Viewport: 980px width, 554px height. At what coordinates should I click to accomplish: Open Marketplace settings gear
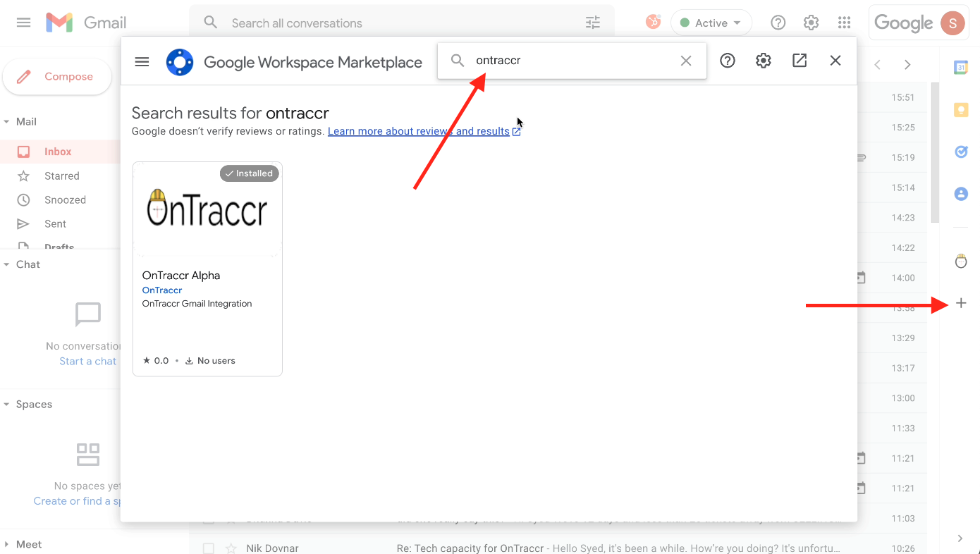click(x=764, y=61)
